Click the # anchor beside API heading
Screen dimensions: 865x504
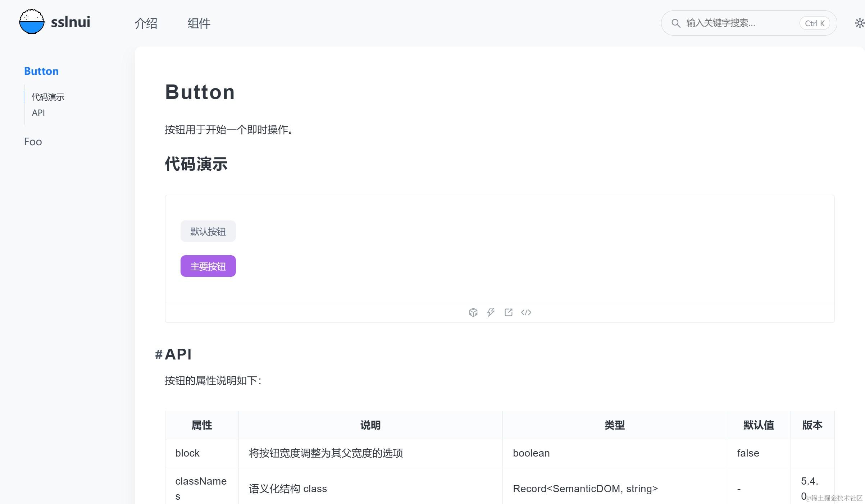coord(159,354)
